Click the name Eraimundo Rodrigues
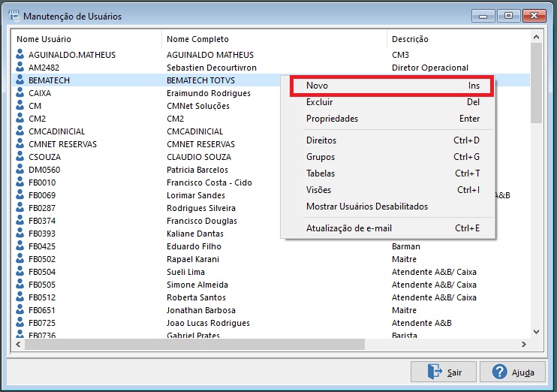 (x=209, y=93)
